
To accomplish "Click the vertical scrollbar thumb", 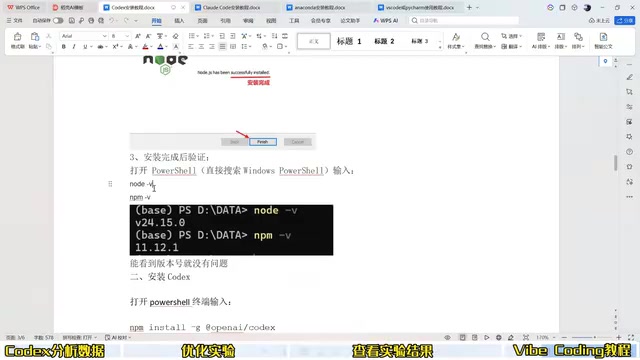I will point(616,163).
